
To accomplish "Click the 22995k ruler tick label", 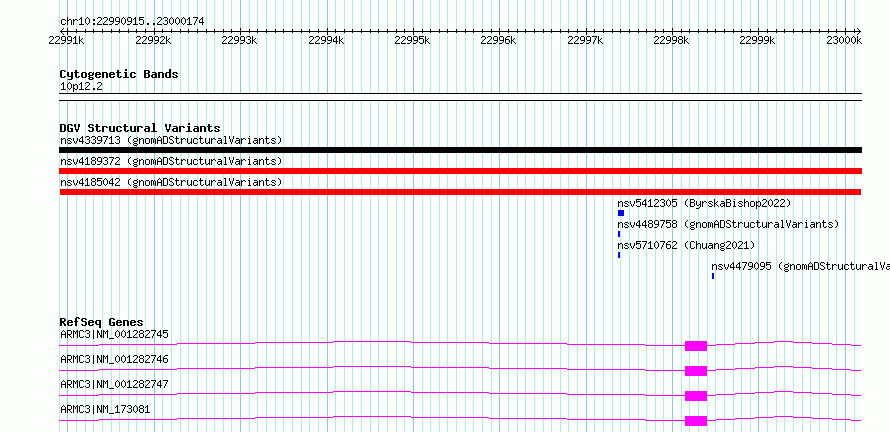I will pos(413,40).
